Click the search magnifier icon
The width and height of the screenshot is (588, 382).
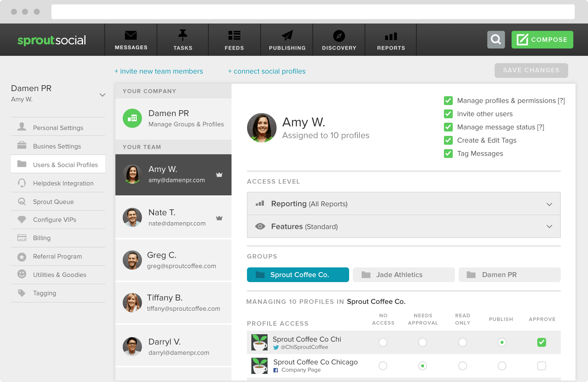(496, 39)
